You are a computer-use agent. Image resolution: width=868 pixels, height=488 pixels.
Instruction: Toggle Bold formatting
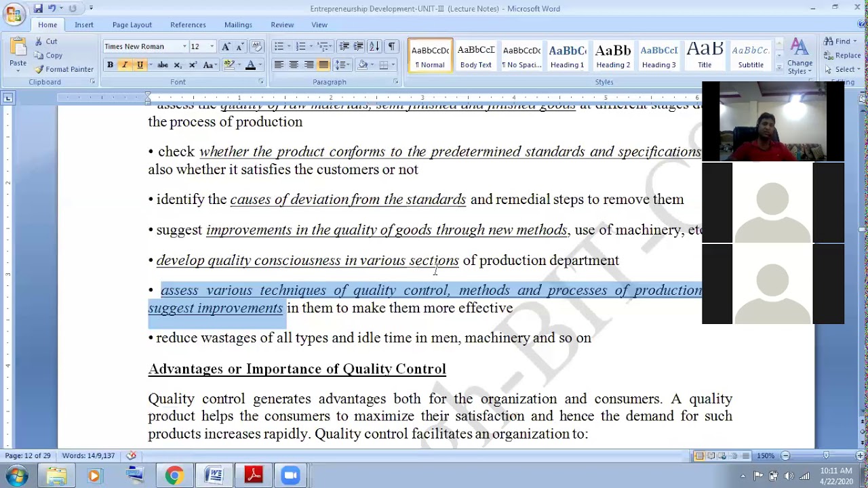[110, 65]
